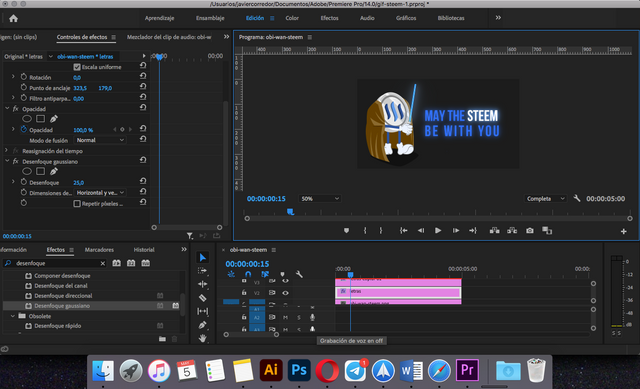
Task: Toggle snap in timeline magnet
Action: pyautogui.click(x=248, y=274)
